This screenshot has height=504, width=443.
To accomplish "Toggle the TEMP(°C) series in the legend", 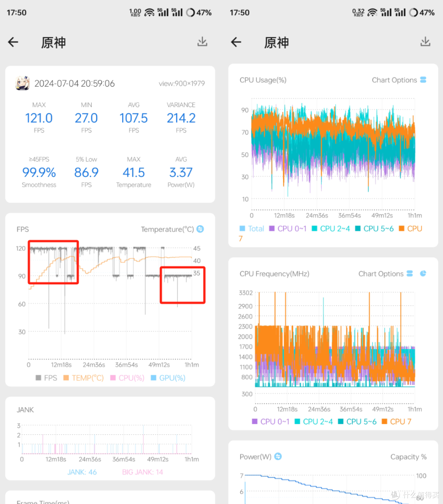I will (83, 378).
